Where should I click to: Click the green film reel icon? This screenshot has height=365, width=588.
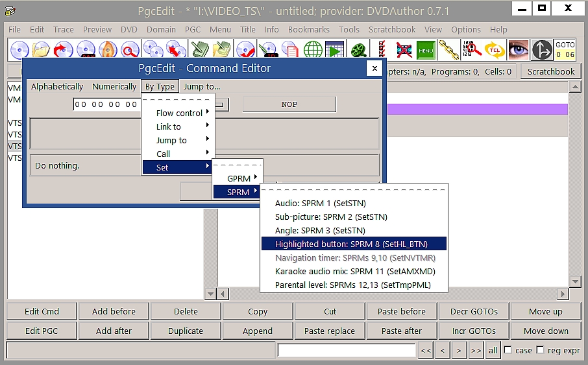click(x=359, y=50)
